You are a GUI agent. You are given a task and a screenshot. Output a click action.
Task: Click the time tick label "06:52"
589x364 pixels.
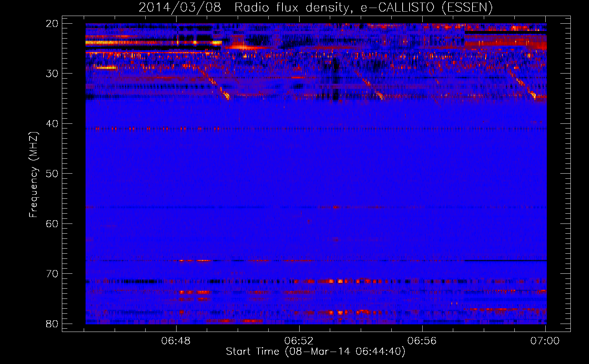pyautogui.click(x=299, y=341)
